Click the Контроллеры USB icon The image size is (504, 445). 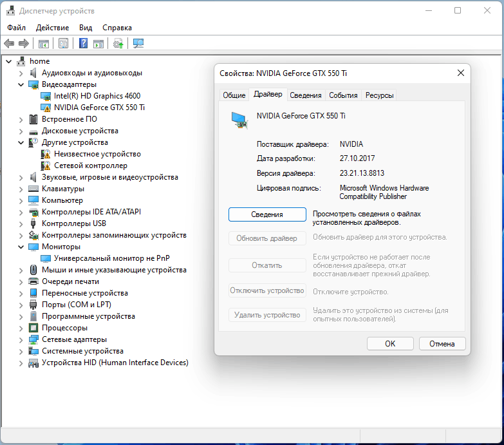tap(33, 223)
